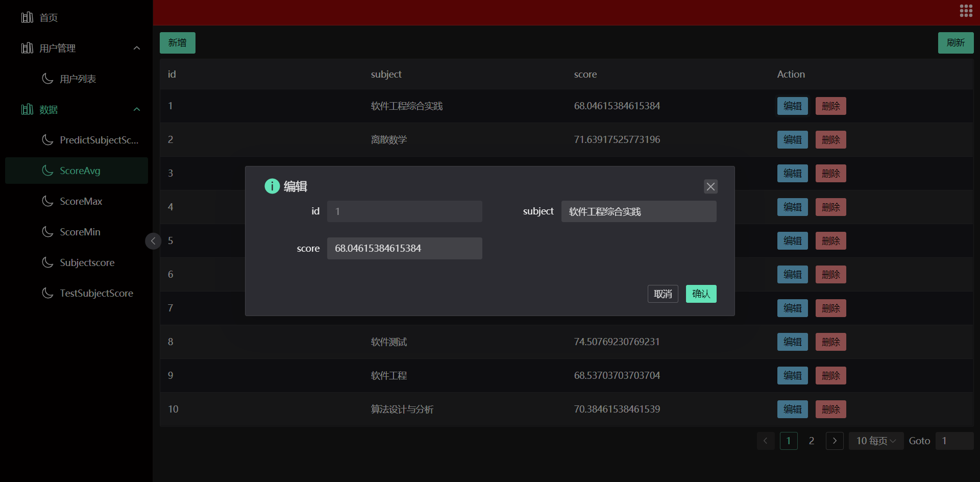Click 删除 for row 10

830,409
